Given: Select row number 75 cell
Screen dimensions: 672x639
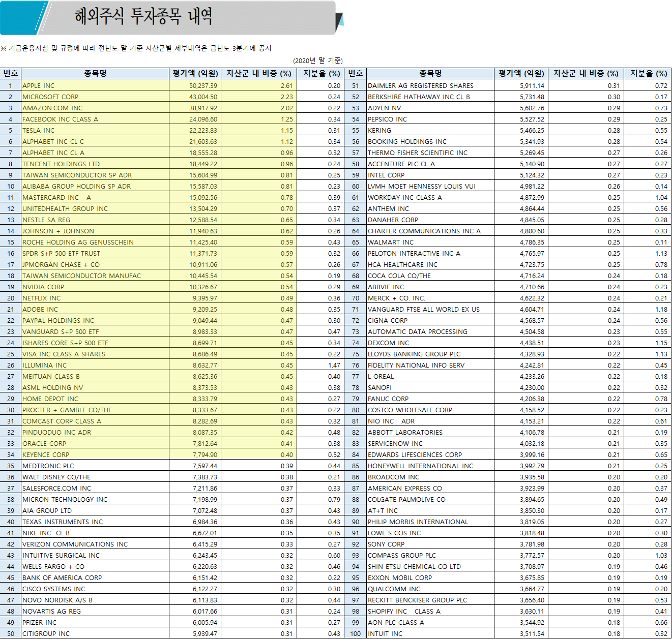Looking at the screenshot, I should click(356, 354).
